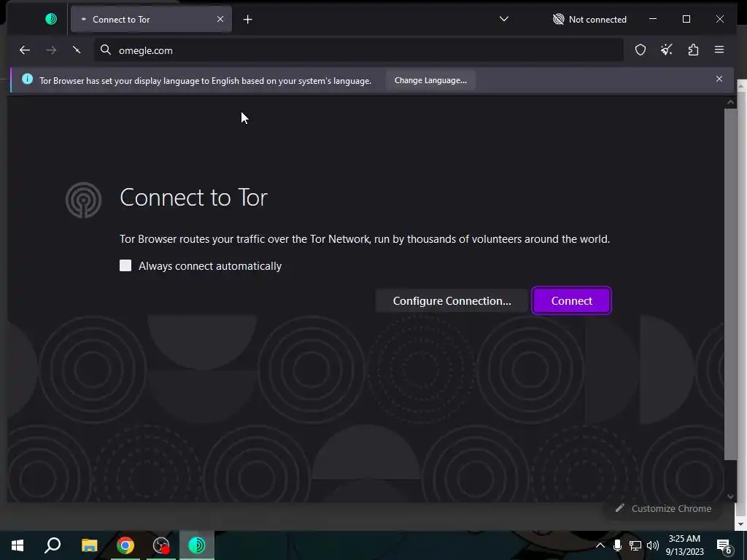
Task: Click the Tor Browser taskbar icon
Action: coord(197,545)
